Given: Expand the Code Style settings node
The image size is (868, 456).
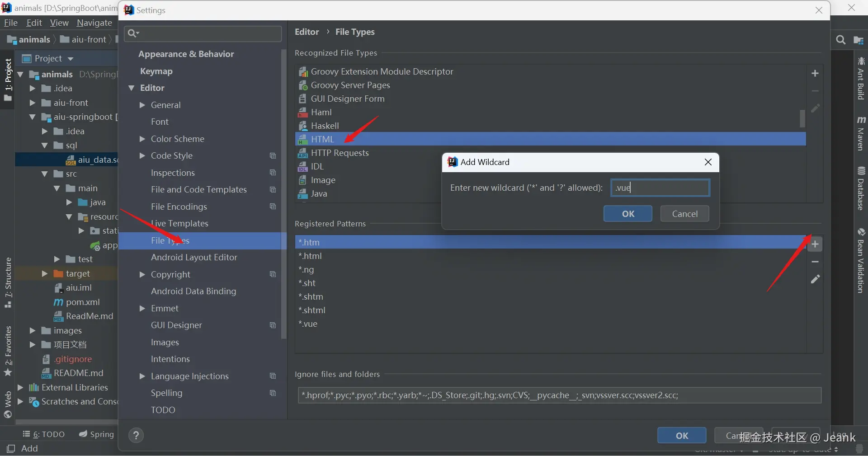Looking at the screenshot, I should click(142, 155).
